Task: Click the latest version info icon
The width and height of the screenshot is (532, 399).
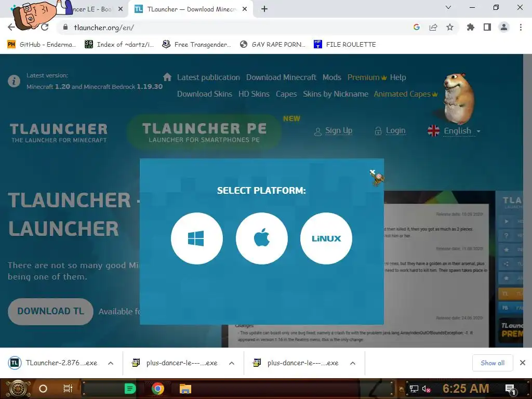Action: click(14, 81)
